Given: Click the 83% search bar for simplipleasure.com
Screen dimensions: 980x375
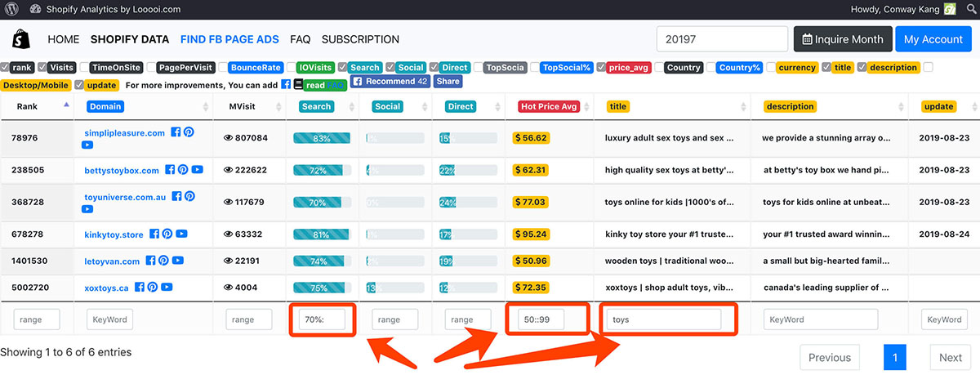Looking at the screenshot, I should tap(322, 138).
